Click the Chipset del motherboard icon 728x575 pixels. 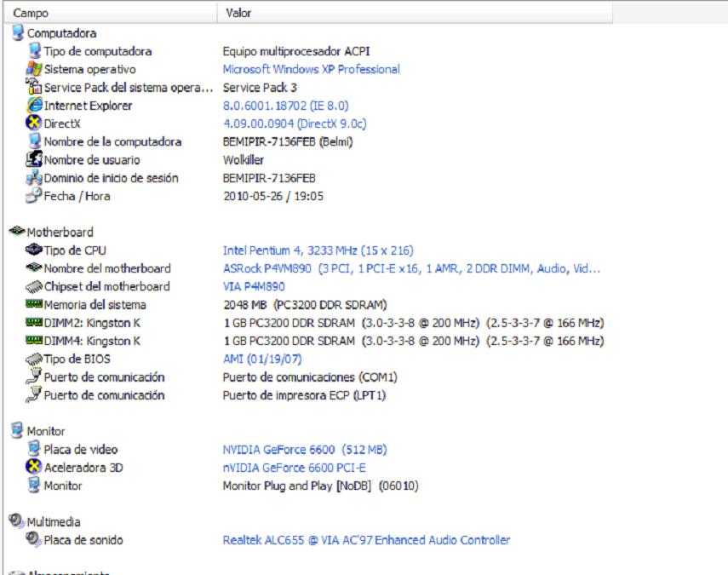tap(34, 287)
